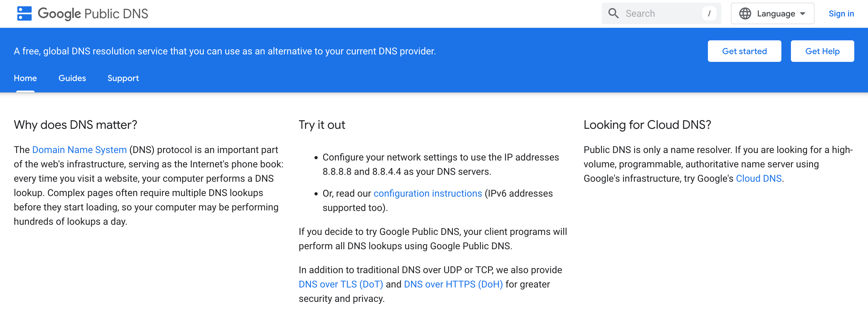
Task: Open the DNS over HTTPS (DoH) link
Action: [x=453, y=284]
